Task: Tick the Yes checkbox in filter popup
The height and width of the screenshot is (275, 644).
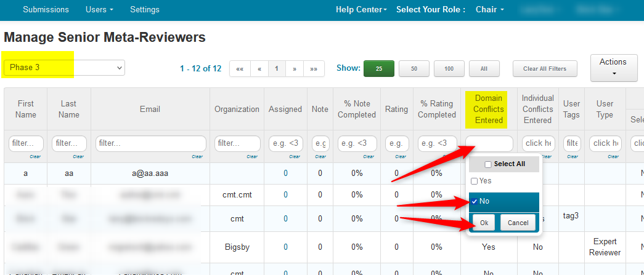Action: coord(474,181)
